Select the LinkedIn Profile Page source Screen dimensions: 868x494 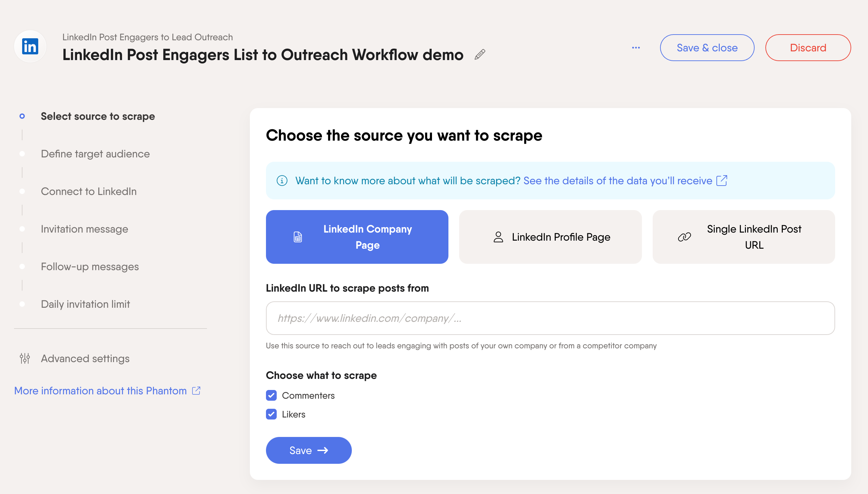550,237
